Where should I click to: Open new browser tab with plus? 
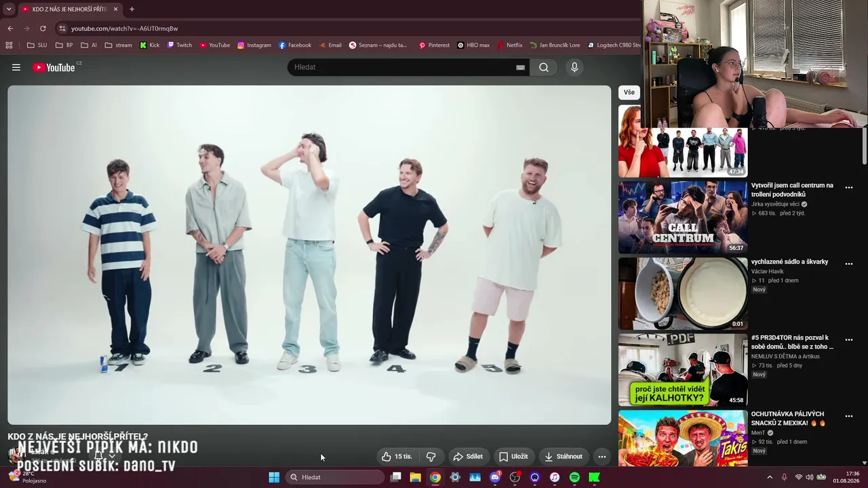point(132,9)
